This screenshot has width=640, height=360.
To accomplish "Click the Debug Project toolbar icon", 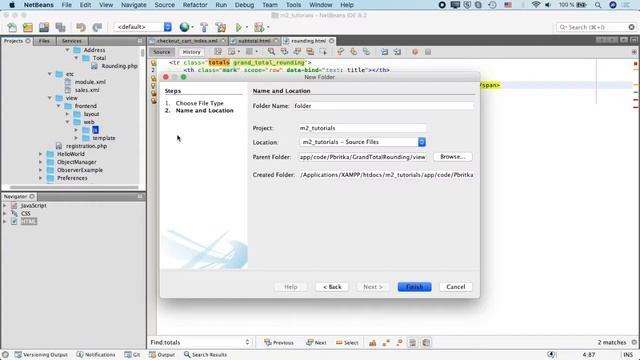I will tap(259, 27).
